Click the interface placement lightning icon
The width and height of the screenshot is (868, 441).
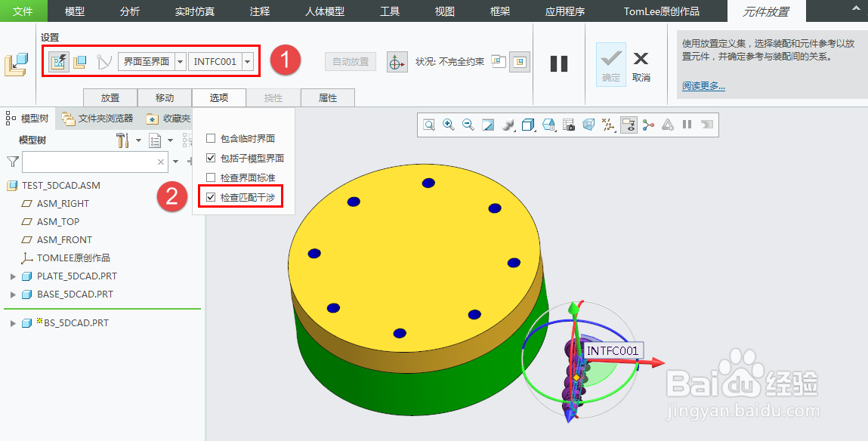point(59,61)
